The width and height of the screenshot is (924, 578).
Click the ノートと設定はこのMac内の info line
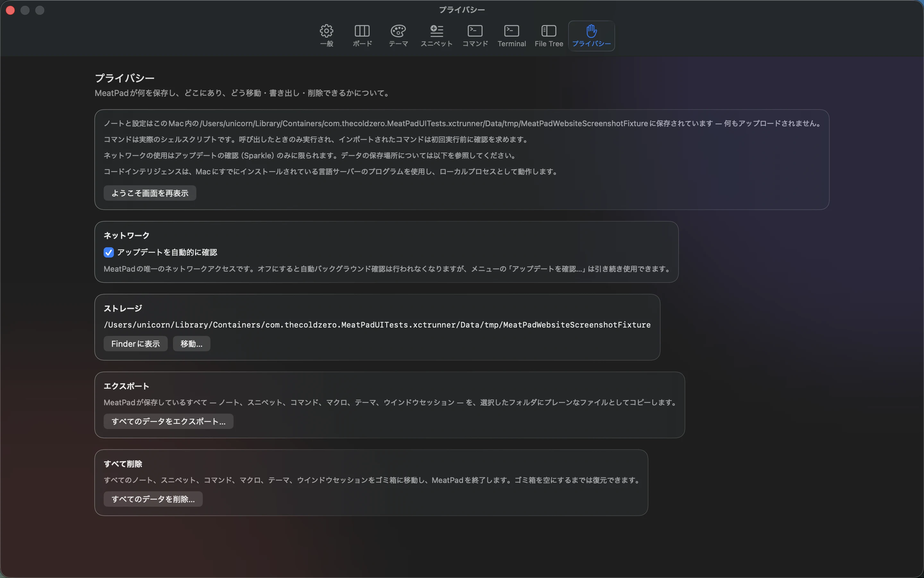(x=463, y=123)
